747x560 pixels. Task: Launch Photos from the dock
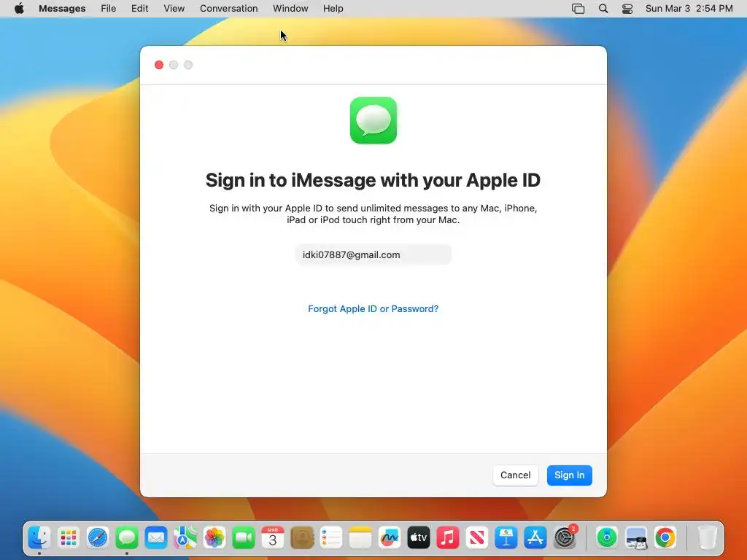coord(214,537)
